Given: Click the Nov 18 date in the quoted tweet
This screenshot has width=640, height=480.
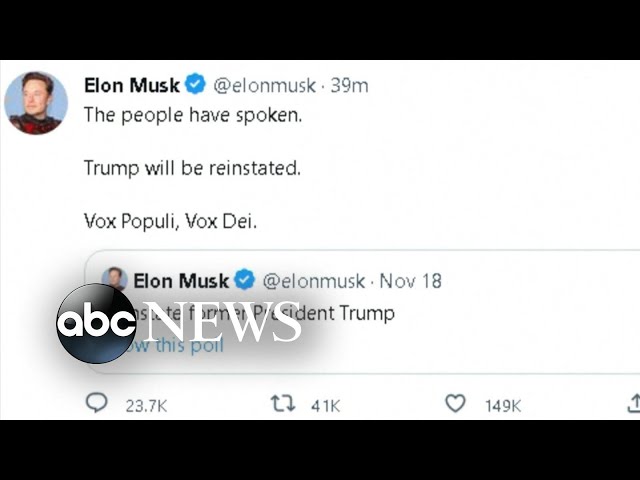Looking at the screenshot, I should coord(410,281).
